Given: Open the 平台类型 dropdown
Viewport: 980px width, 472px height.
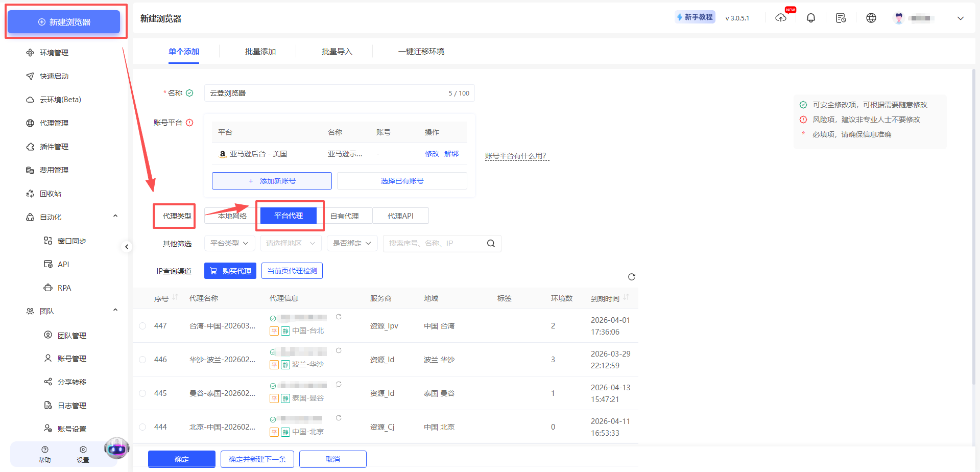Looking at the screenshot, I should [229, 243].
